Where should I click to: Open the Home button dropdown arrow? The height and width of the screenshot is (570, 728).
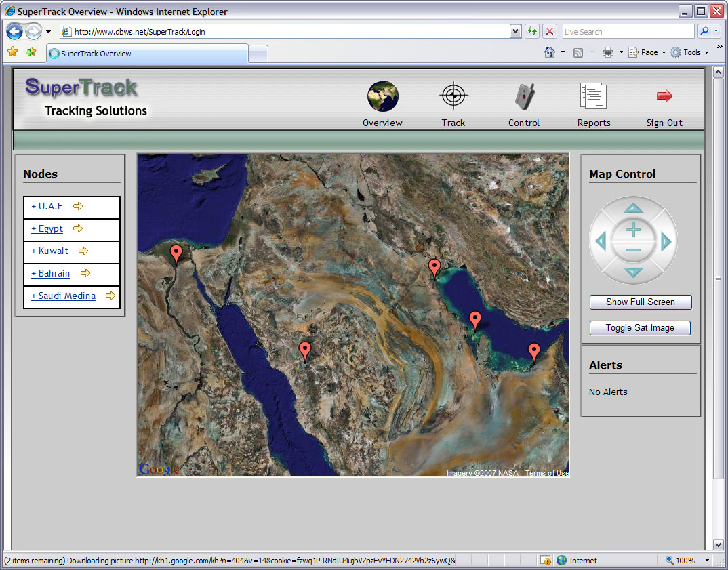click(x=563, y=52)
